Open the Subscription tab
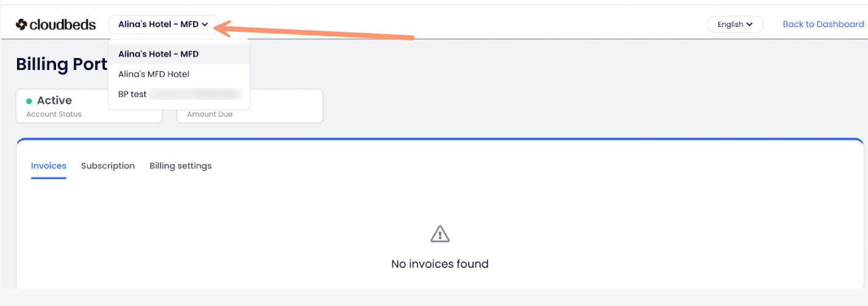Screen dimensions: 868x306 pos(108,166)
